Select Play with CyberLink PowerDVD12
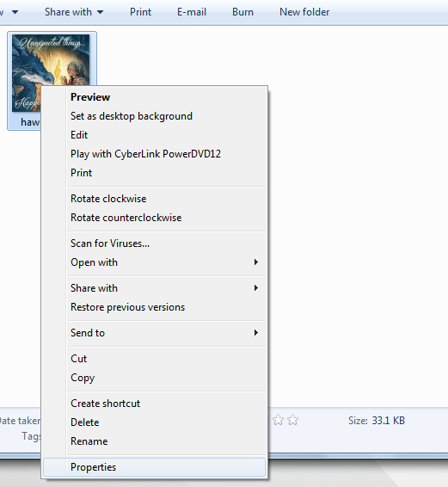Image resolution: width=448 pixels, height=487 pixels. (154, 154)
